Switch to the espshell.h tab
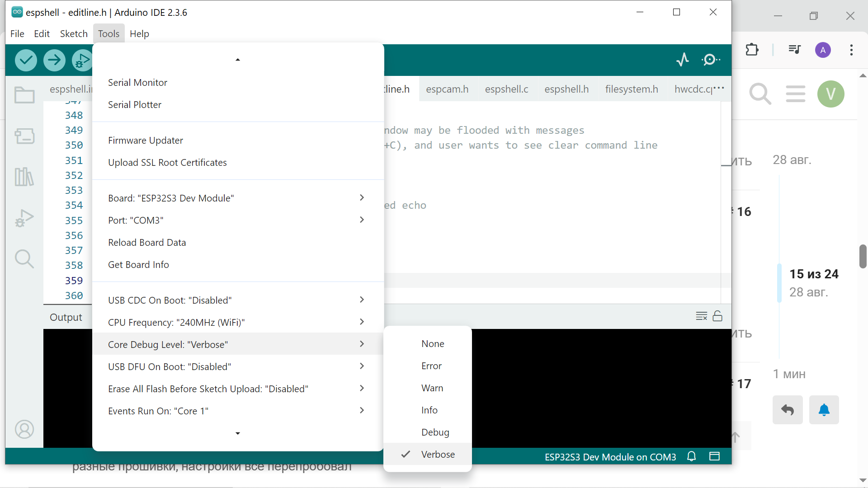This screenshot has height=488, width=868. [x=566, y=89]
